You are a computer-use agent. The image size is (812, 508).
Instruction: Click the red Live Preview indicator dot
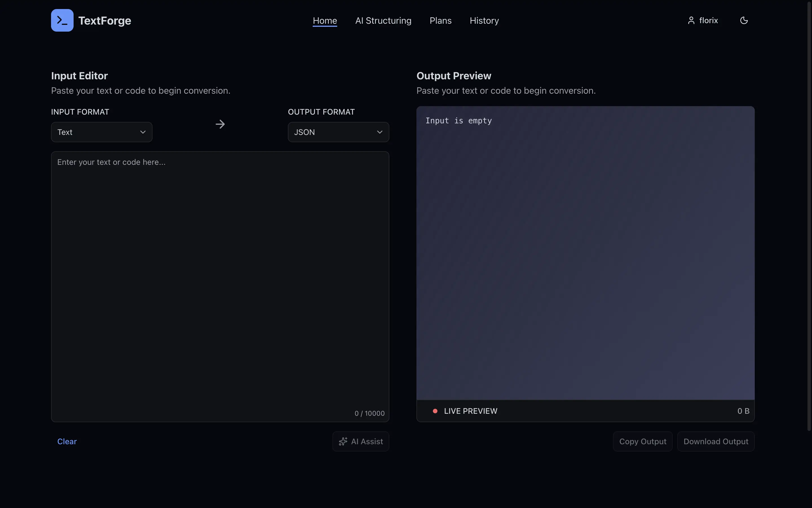click(435, 411)
